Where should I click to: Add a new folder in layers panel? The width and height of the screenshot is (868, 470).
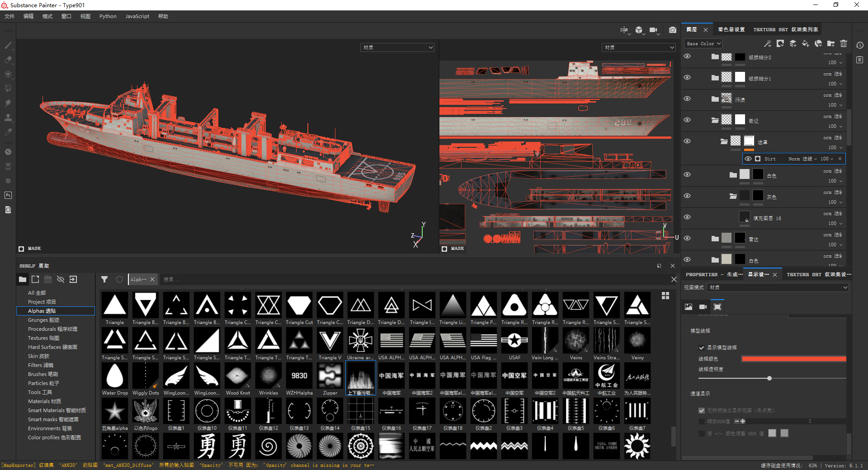[831, 43]
